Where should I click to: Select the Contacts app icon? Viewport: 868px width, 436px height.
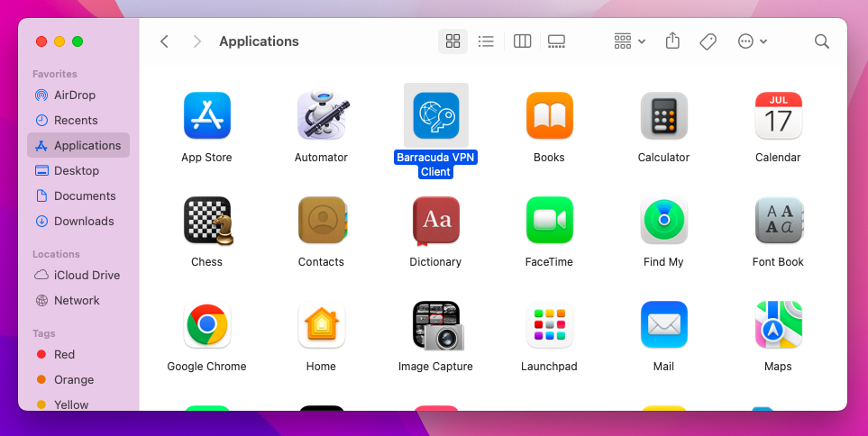click(322, 220)
